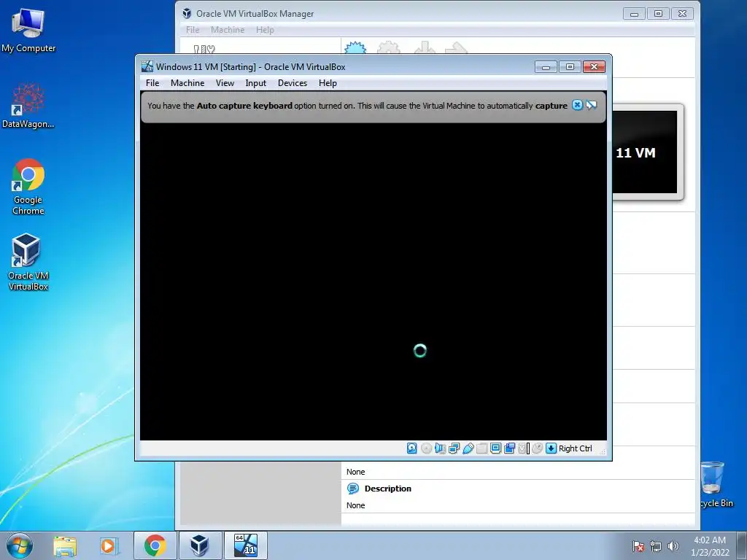
Task: Open File menu in VirtualBox Manager window
Action: click(193, 30)
